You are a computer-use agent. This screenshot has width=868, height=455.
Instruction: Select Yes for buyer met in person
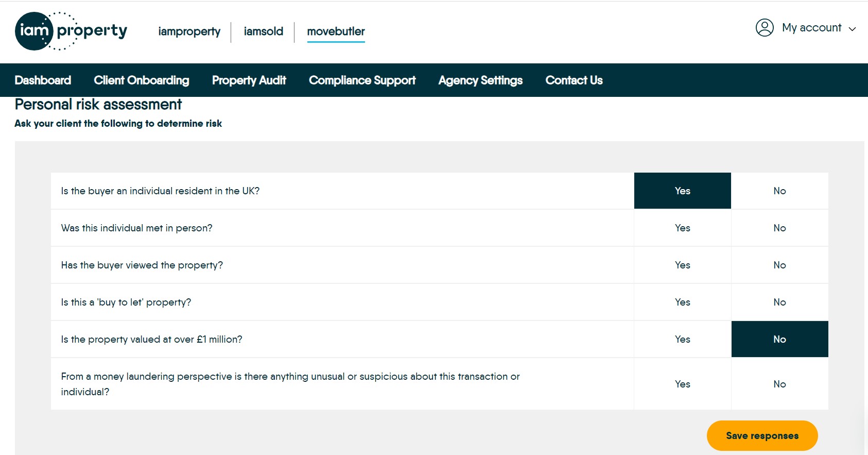682,228
